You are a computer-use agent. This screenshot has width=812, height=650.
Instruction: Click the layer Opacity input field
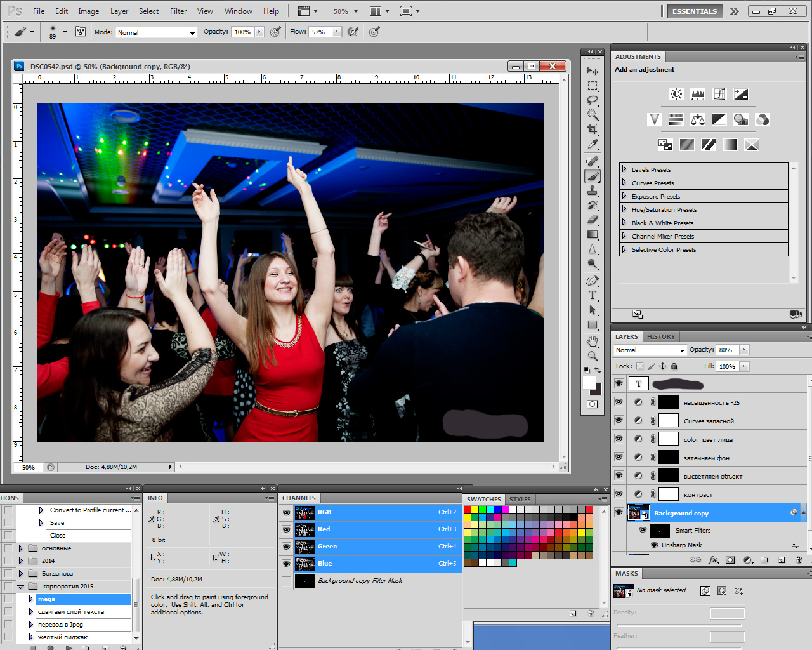(727, 350)
